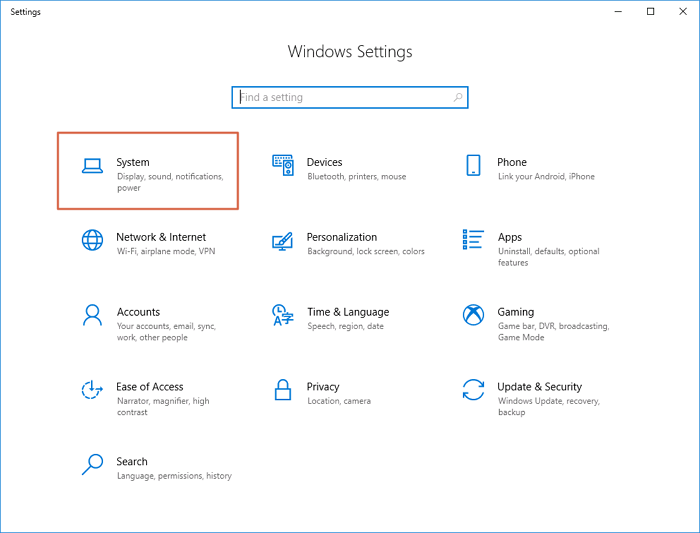Open Phone settings label
700x533 pixels.
[x=512, y=162]
